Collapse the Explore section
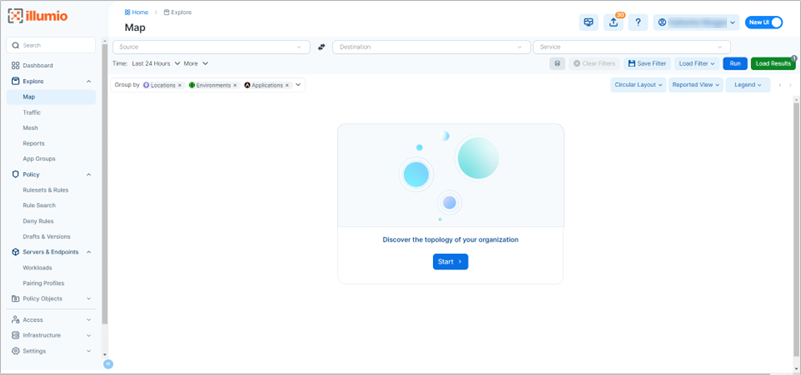The width and height of the screenshot is (801, 375). (88, 81)
